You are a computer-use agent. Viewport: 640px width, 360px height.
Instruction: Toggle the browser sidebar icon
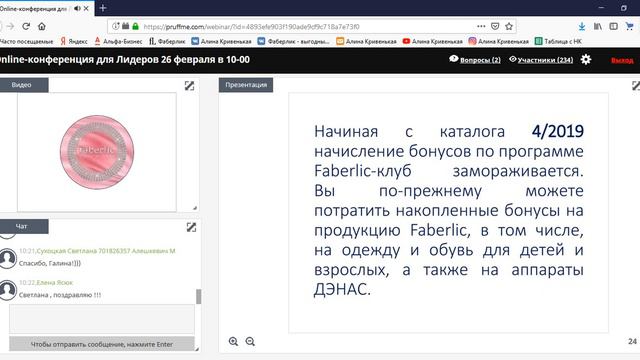[x=613, y=27]
